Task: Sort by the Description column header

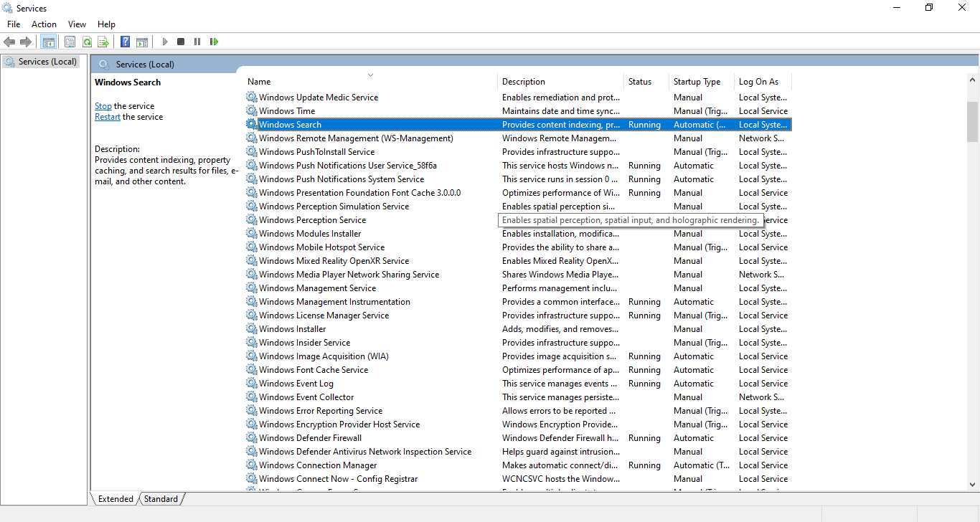Action: tap(560, 82)
